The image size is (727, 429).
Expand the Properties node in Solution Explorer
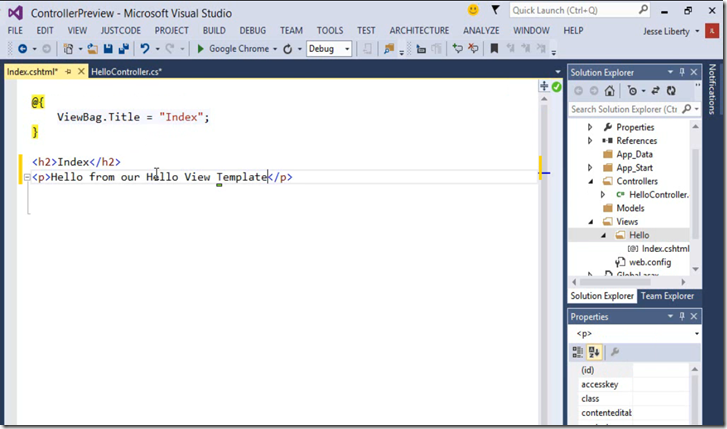pyautogui.click(x=590, y=127)
